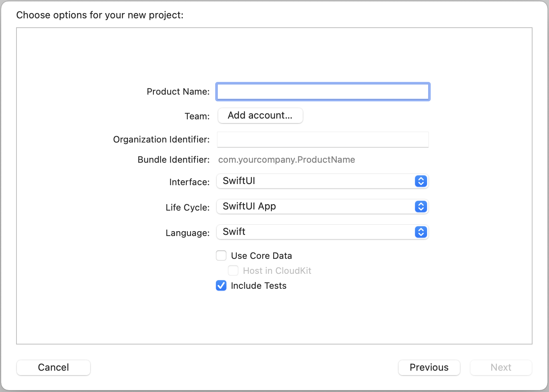
Task: Click the Host in CloudKit checkbox
Action: 233,270
